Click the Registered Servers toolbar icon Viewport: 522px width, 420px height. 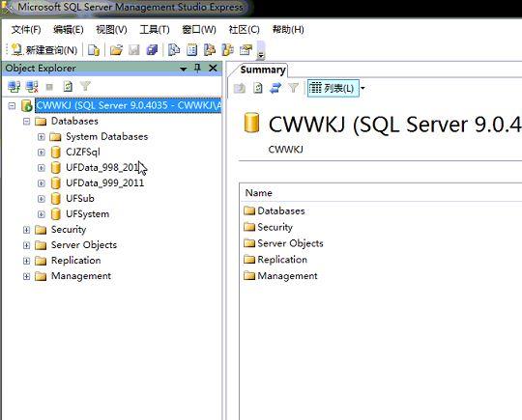[174, 50]
